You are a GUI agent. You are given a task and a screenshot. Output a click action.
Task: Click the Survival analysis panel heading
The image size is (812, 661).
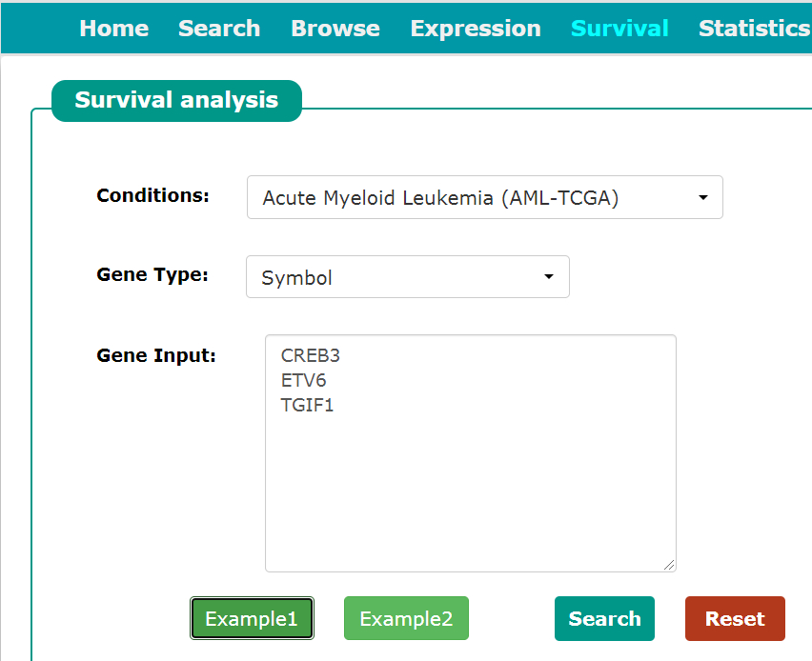pos(176,100)
